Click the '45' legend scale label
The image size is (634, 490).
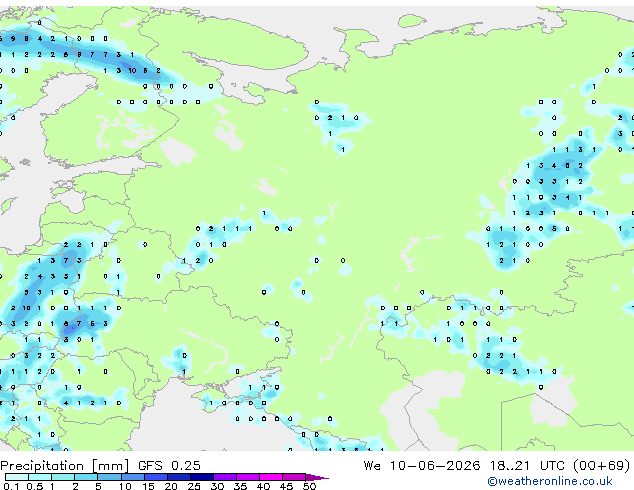point(286,486)
